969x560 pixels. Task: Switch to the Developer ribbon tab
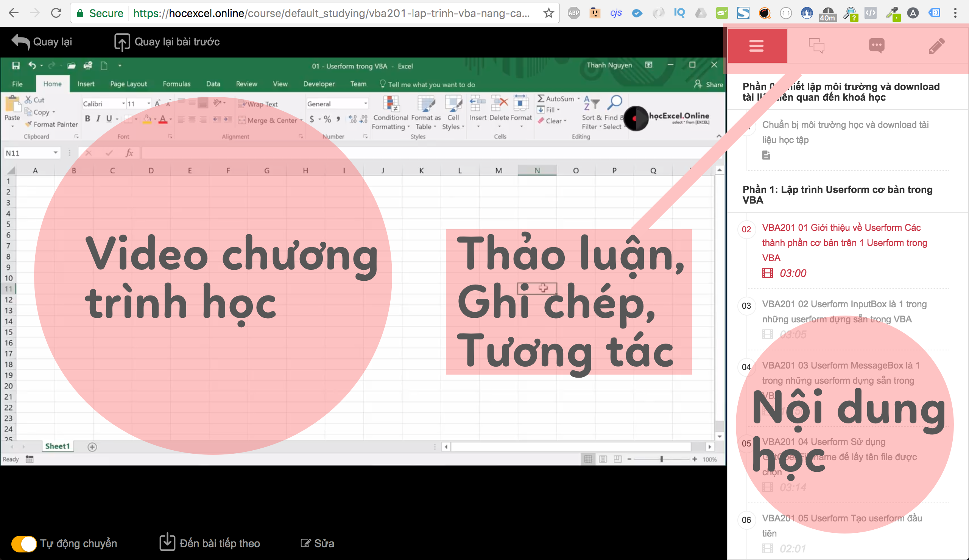[x=318, y=84]
